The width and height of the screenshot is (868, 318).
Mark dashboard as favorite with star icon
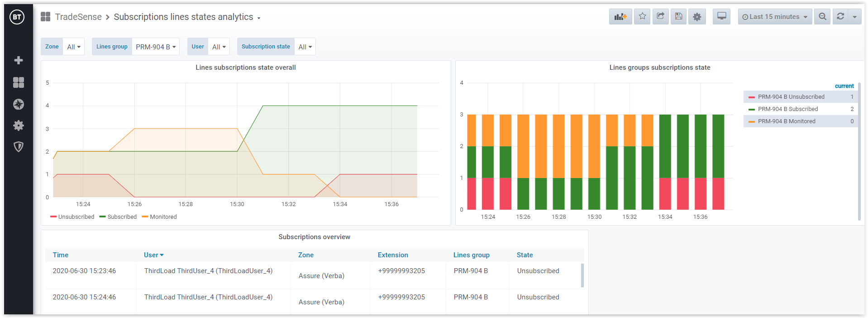click(x=642, y=17)
